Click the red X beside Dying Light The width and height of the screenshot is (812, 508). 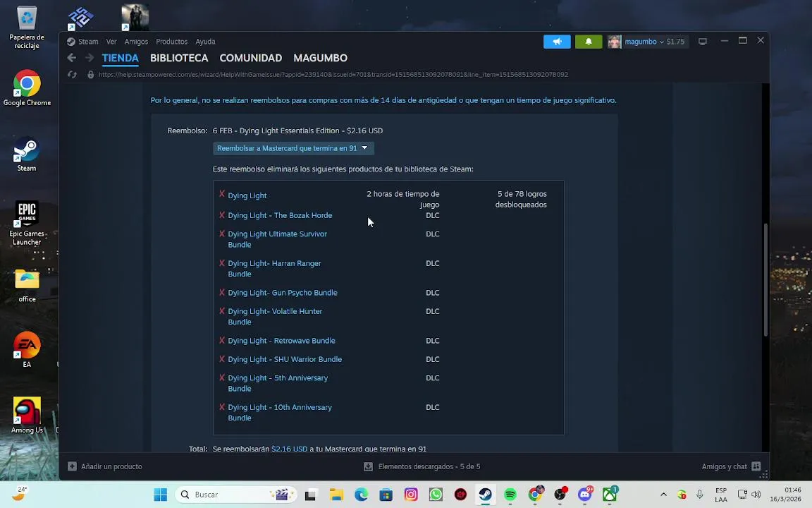[x=221, y=194]
